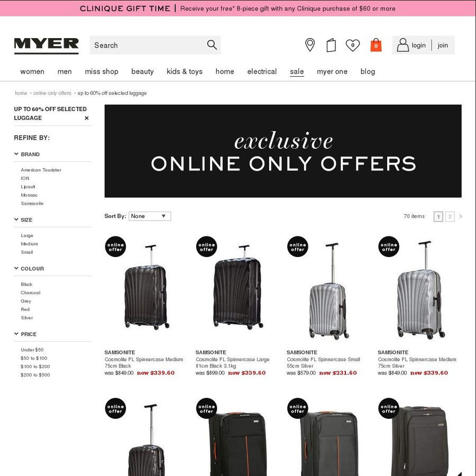Screen dimensions: 476x476
Task: View the wishlist heart icon
Action: [x=352, y=45]
